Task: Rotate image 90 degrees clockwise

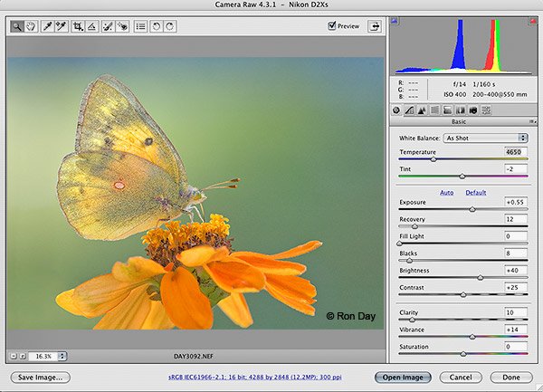Action: pos(169,27)
